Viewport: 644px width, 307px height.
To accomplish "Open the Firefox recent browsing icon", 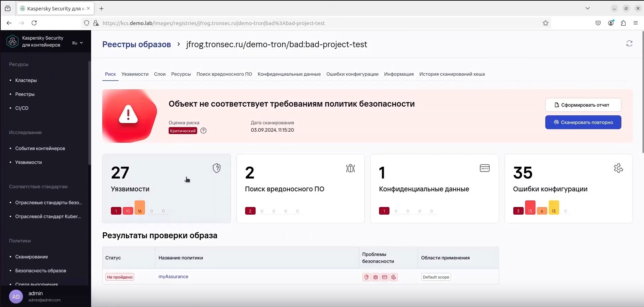I will tap(8, 8).
